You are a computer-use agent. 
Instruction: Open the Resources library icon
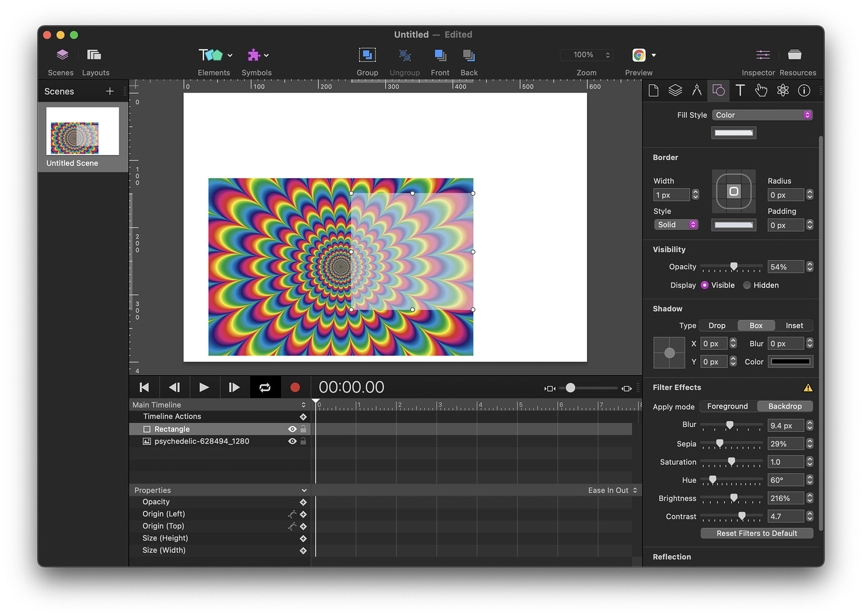point(795,55)
